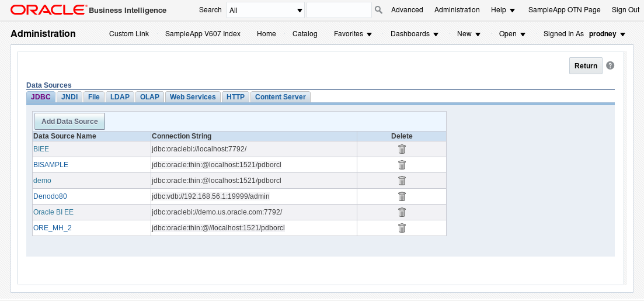The width and height of the screenshot is (644, 301).
Task: Open the SampleApp OTN Page link
Action: [565, 10]
